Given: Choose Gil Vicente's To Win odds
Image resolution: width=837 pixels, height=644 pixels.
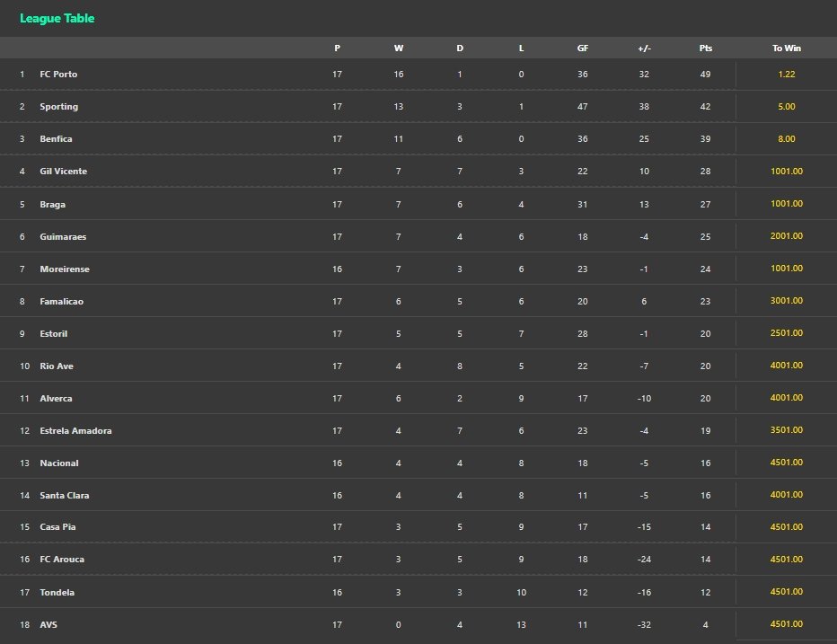Looking at the screenshot, I should tap(787, 172).
